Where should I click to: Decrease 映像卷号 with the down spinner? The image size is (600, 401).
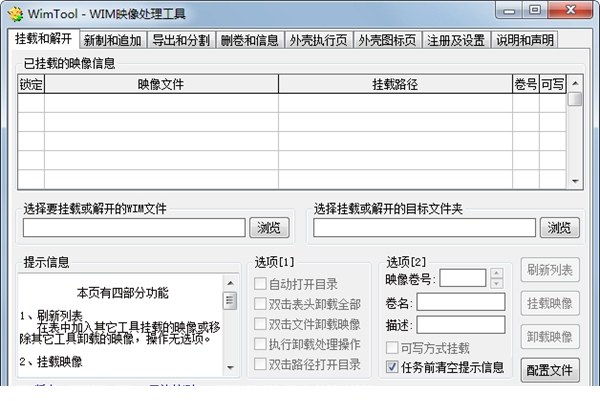point(496,283)
